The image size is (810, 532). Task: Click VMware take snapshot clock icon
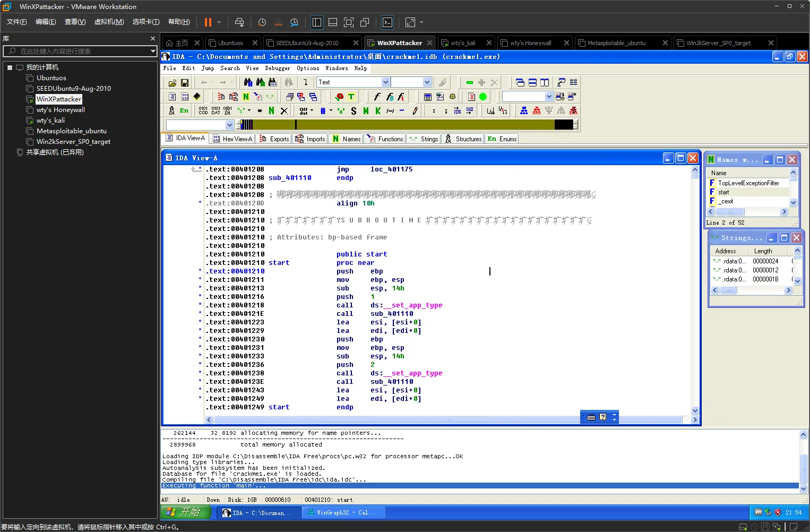click(x=262, y=22)
